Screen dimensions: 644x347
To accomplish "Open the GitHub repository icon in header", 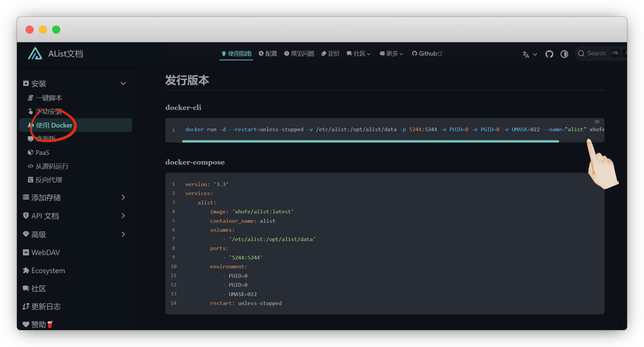I will coord(549,54).
